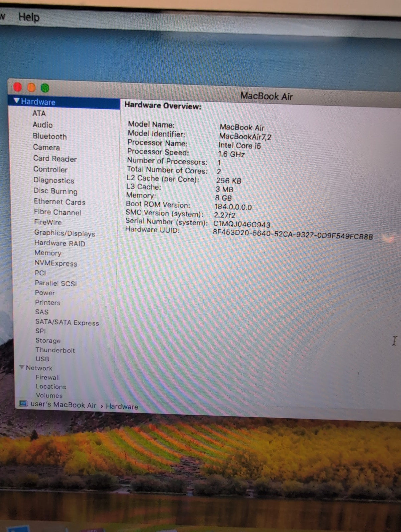This screenshot has width=401, height=532.
Task: Choose Disc Burning entry
Action: click(55, 191)
